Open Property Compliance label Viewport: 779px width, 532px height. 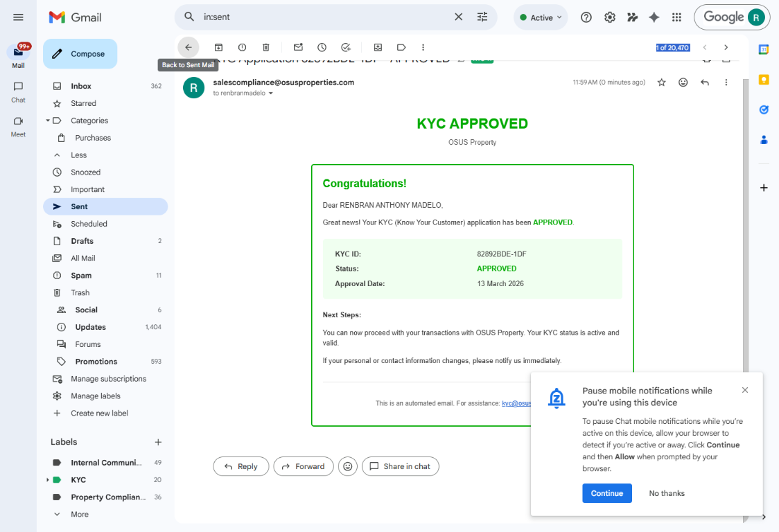coord(105,497)
